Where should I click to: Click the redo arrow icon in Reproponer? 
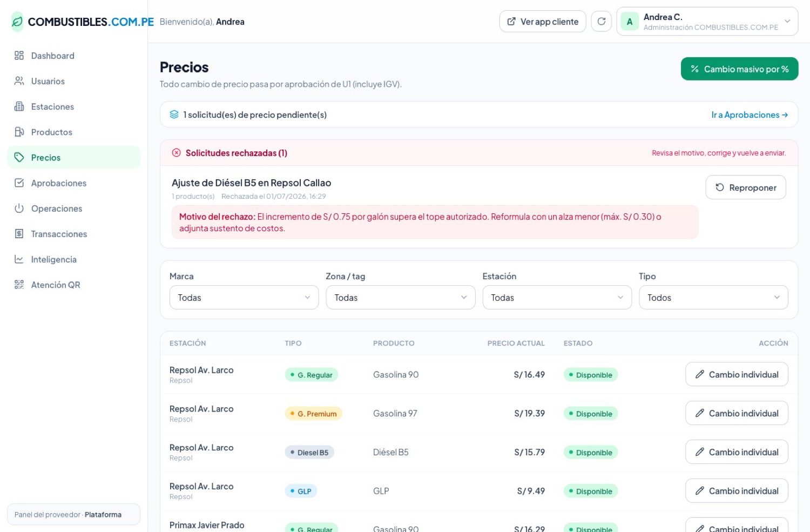[x=720, y=187]
